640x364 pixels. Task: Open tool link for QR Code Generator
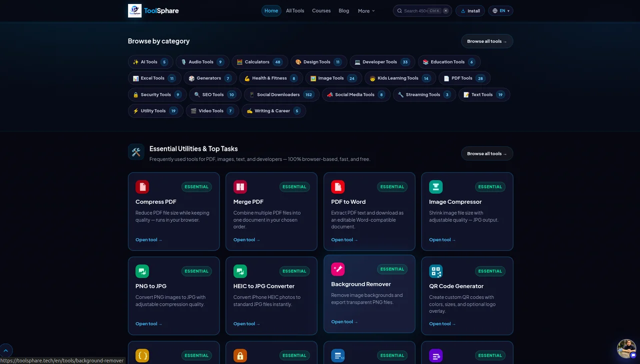442,324
